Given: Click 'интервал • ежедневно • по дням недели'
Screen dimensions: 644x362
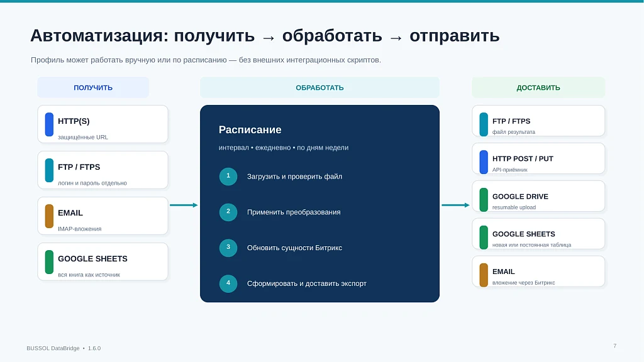Looking at the screenshot, I should coord(284,148).
